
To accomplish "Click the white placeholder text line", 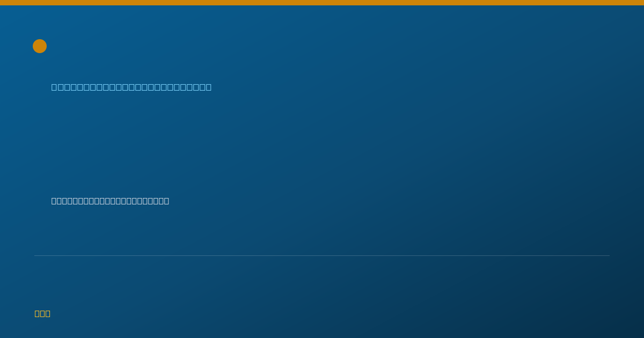I will click(x=110, y=201).
